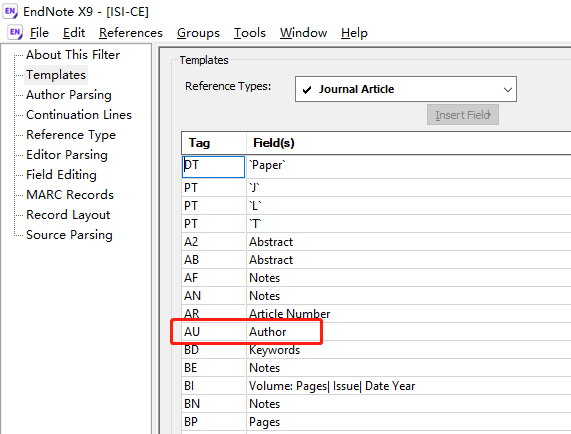571x434 pixels.
Task: Go to Continuation Lines section
Action: (79, 115)
